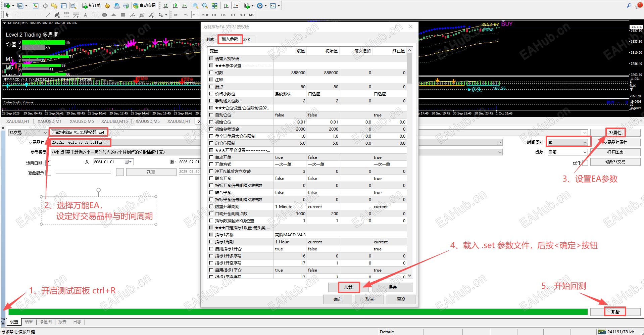Open the Market Watch window icon
Screen dimensions: 644x335
[x=36, y=6]
